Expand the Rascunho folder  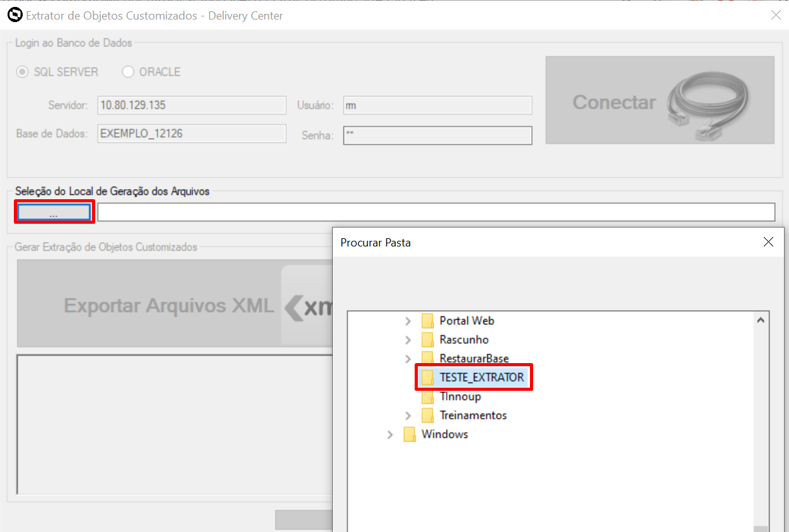(x=408, y=340)
